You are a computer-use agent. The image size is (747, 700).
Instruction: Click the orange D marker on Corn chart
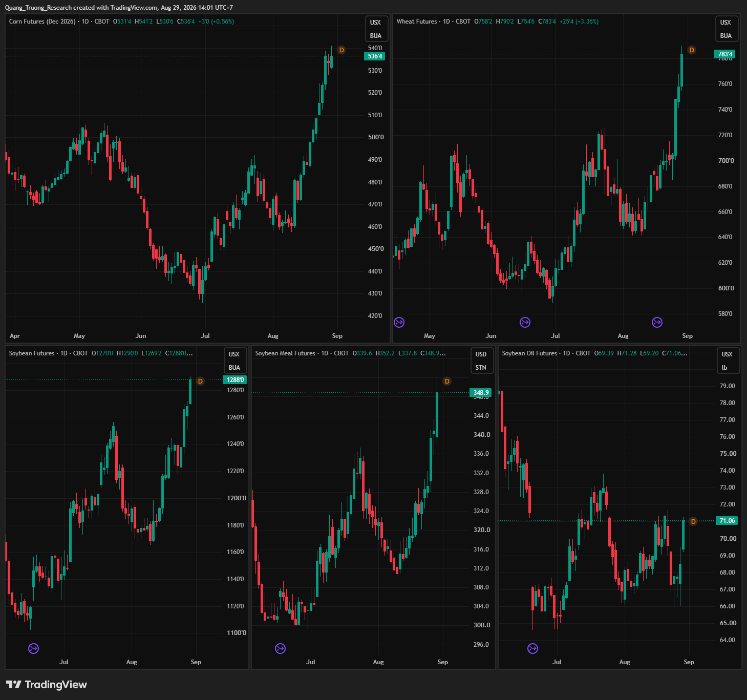tap(342, 50)
